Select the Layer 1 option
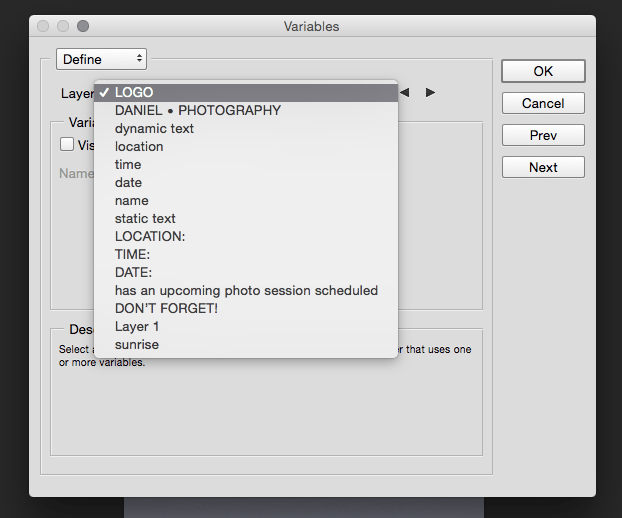 point(137,327)
